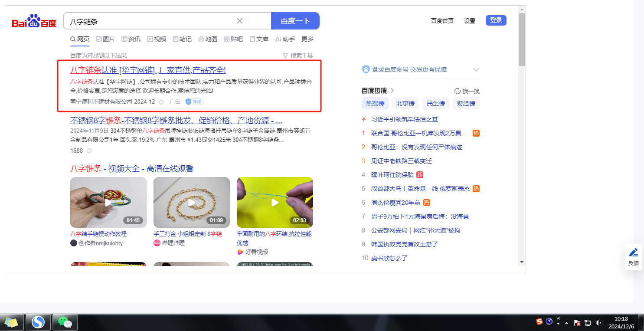Open the 八字结手链慢动作教程 title link
This screenshot has width=644, height=331.
point(98,234)
